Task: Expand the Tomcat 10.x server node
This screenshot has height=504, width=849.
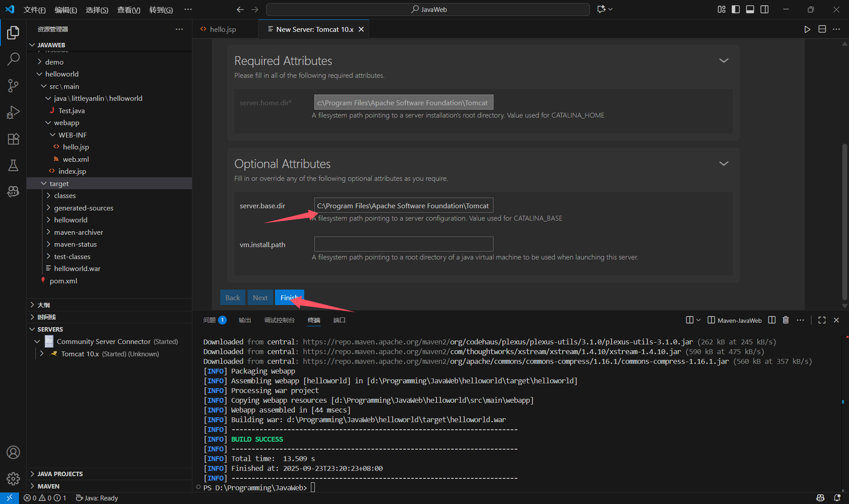Action: [42, 354]
